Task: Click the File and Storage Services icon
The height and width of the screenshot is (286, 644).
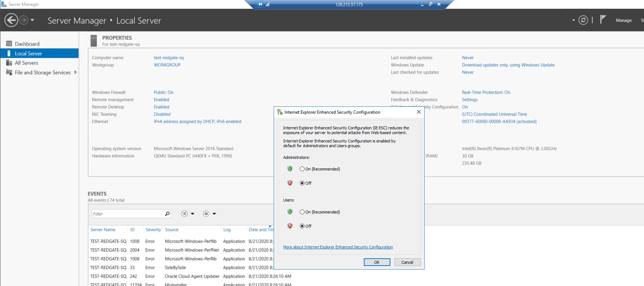Action: 9,72
